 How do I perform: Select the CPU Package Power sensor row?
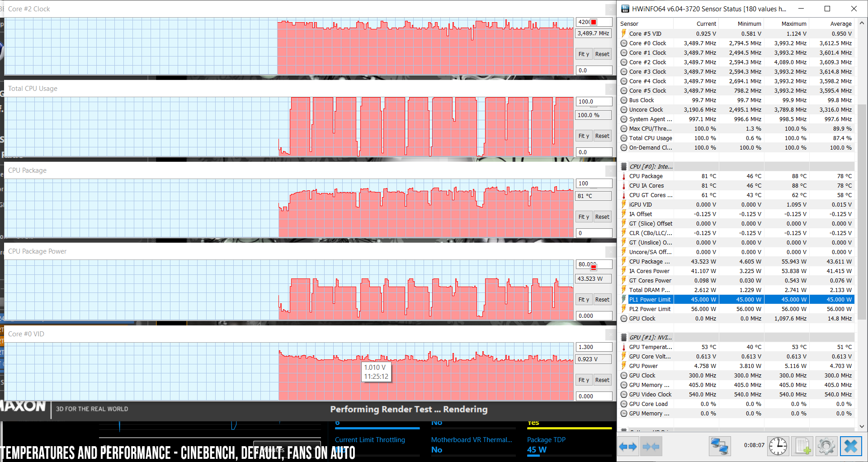tap(736, 261)
